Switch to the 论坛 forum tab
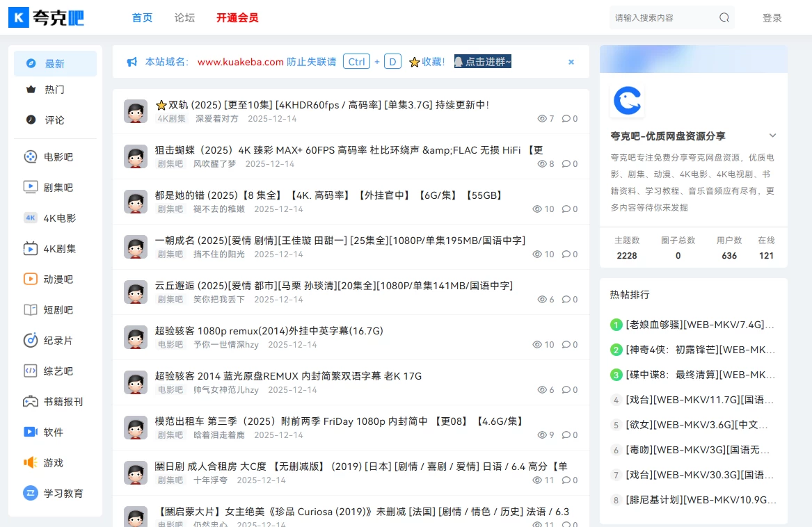This screenshot has width=812, height=527. [x=184, y=17]
